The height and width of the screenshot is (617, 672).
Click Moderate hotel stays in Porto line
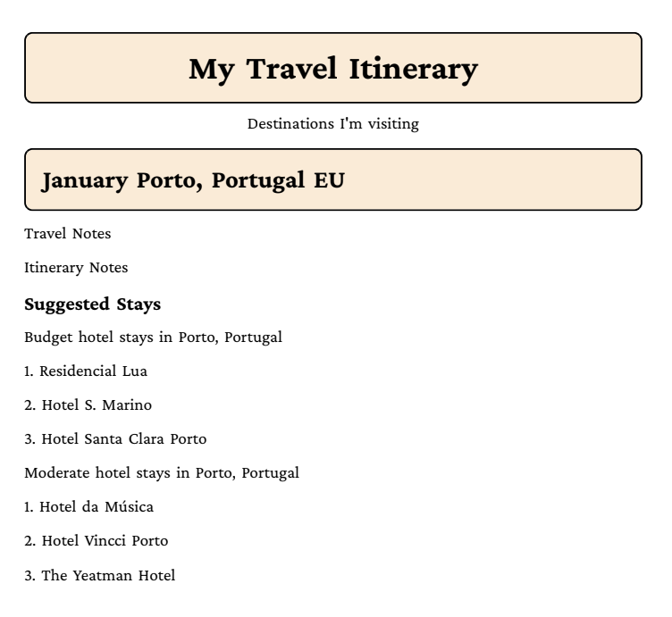point(162,473)
